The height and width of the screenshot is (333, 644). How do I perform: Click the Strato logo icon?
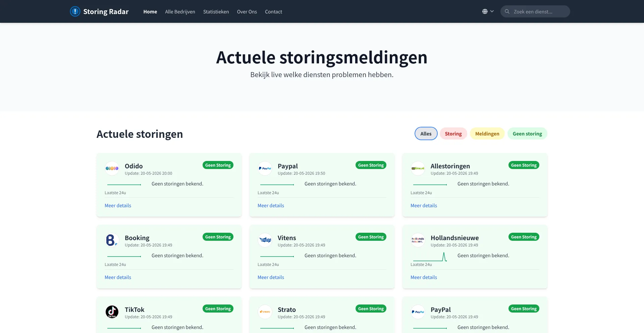[x=265, y=312]
